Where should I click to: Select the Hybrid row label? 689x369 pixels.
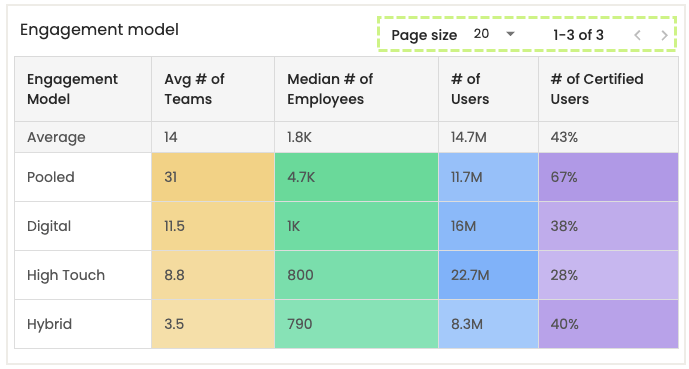point(49,324)
